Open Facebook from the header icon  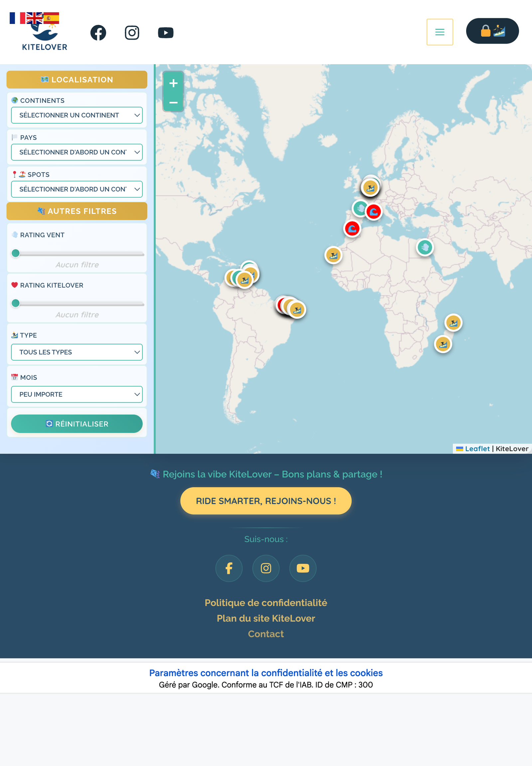click(98, 32)
